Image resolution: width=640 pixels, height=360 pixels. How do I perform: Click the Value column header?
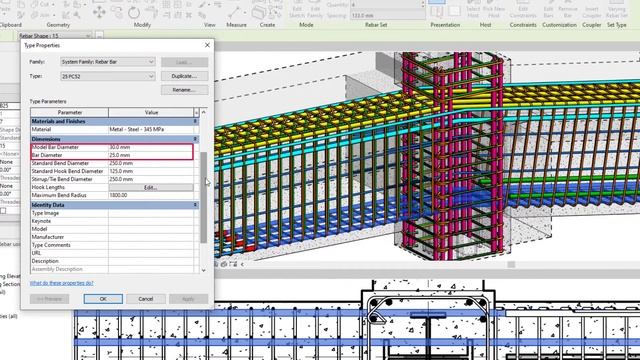click(x=151, y=112)
